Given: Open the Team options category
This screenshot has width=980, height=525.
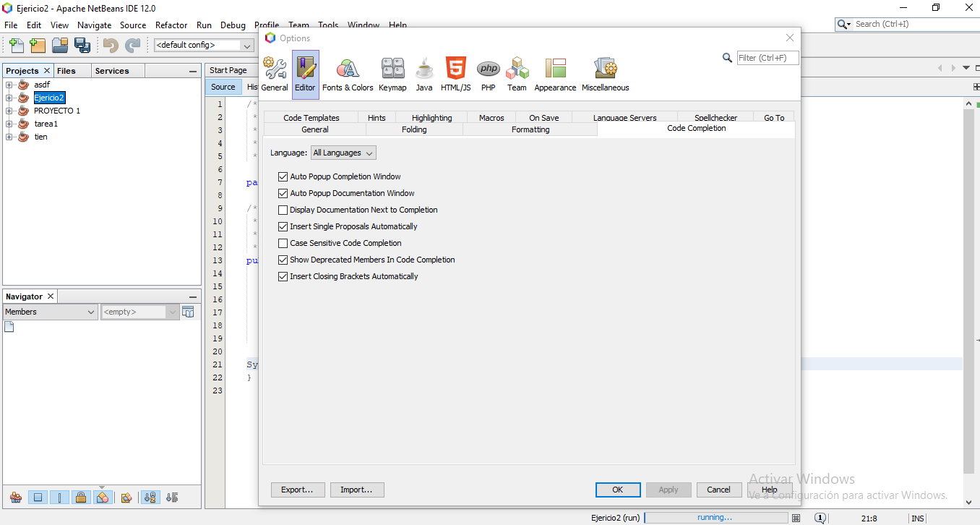Looking at the screenshot, I should pyautogui.click(x=517, y=74).
